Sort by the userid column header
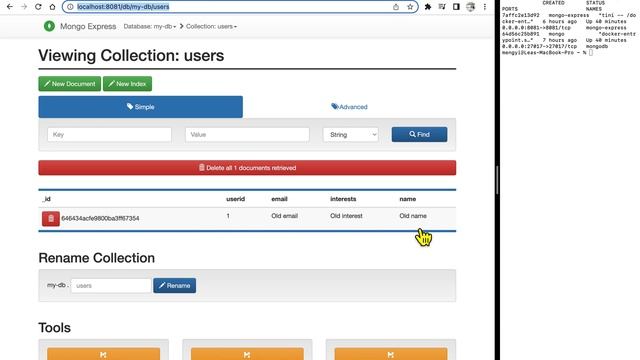Screen dimensions: 640x360 (x=236, y=199)
